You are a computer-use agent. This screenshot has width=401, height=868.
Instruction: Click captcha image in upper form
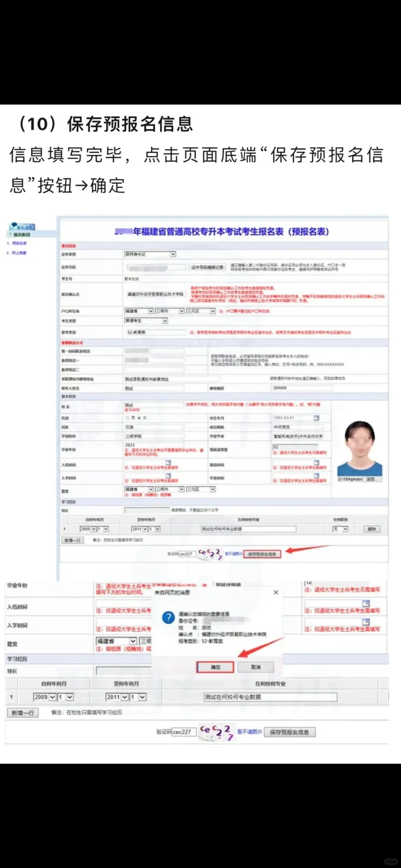click(x=210, y=553)
